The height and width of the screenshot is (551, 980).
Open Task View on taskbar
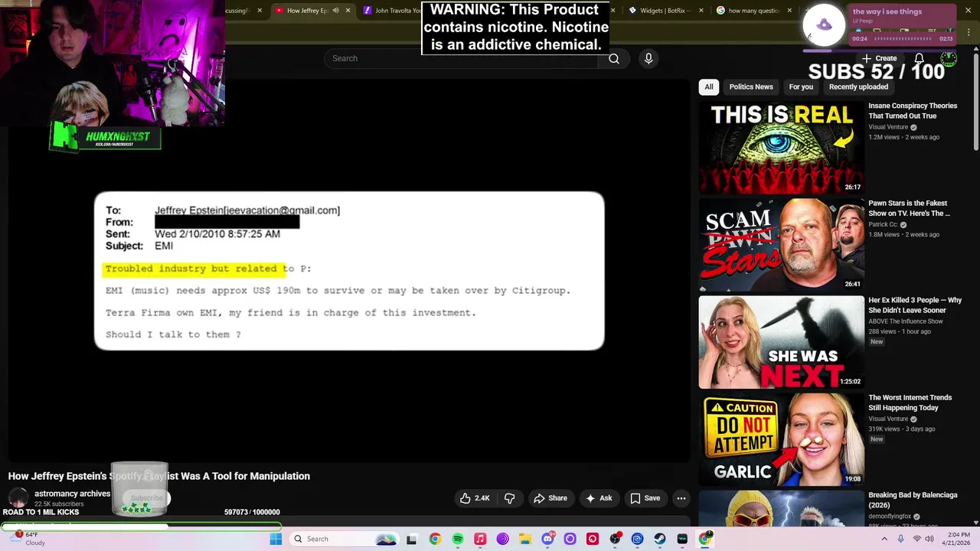tap(411, 539)
